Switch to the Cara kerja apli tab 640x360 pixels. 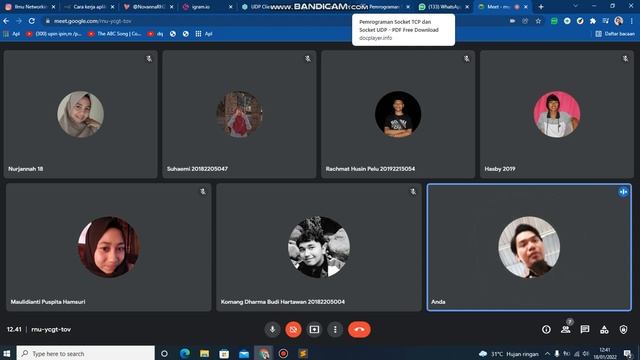pos(90,7)
